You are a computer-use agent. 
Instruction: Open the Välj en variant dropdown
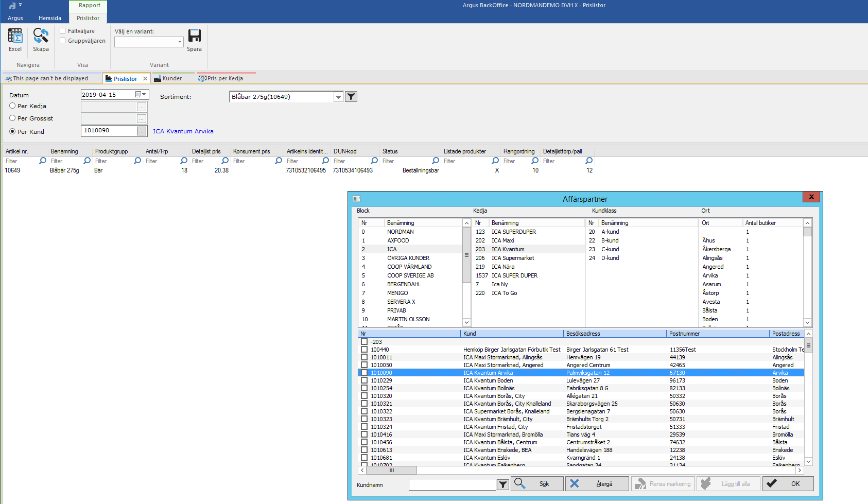[180, 42]
